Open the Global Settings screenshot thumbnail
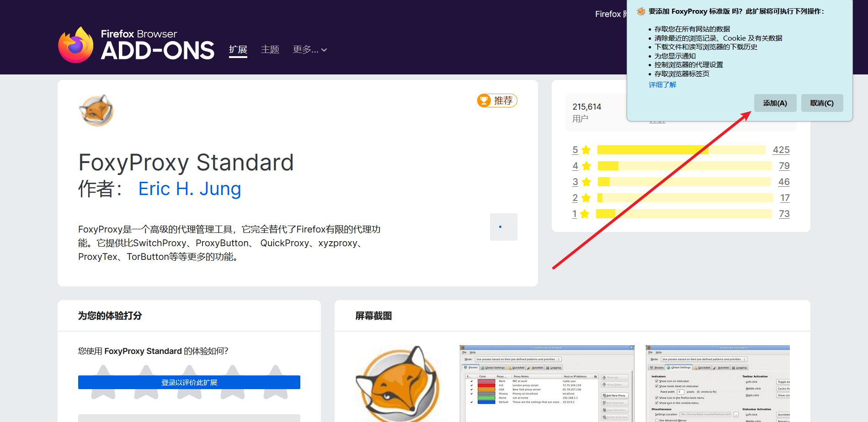 [x=718, y=384]
